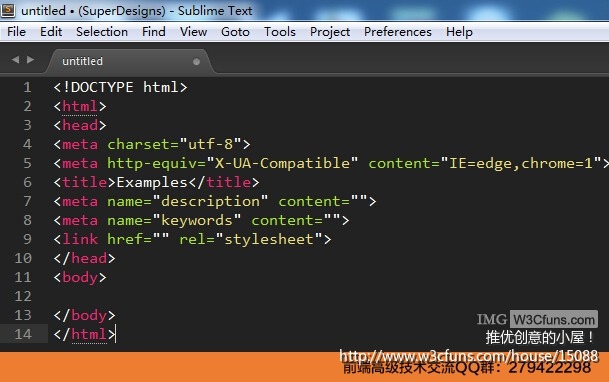Click the closing html tag on line 14
609x382 pixels.
coord(84,335)
